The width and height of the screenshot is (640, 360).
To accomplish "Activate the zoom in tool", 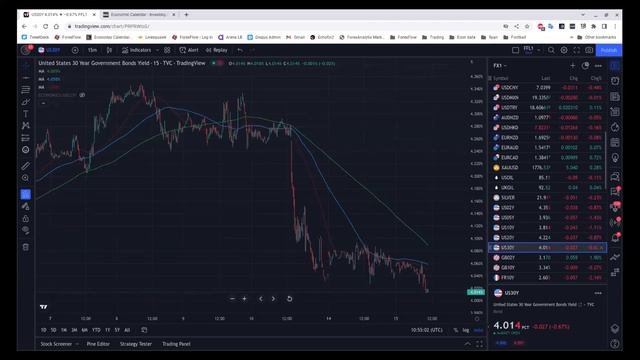I will pos(26,178).
